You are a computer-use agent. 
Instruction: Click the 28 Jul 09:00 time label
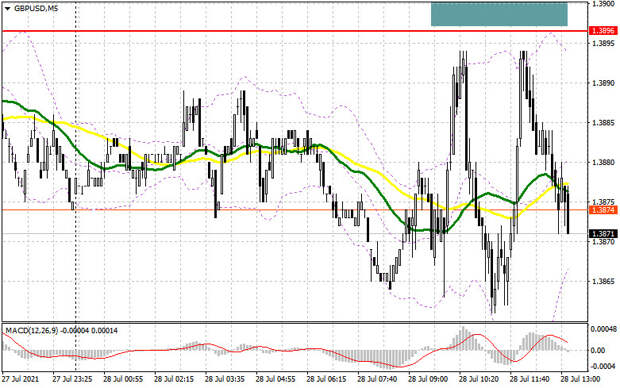pyautogui.click(x=428, y=379)
